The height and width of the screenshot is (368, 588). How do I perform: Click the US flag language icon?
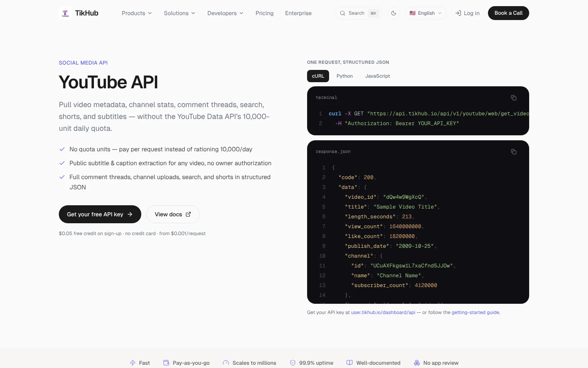412,13
